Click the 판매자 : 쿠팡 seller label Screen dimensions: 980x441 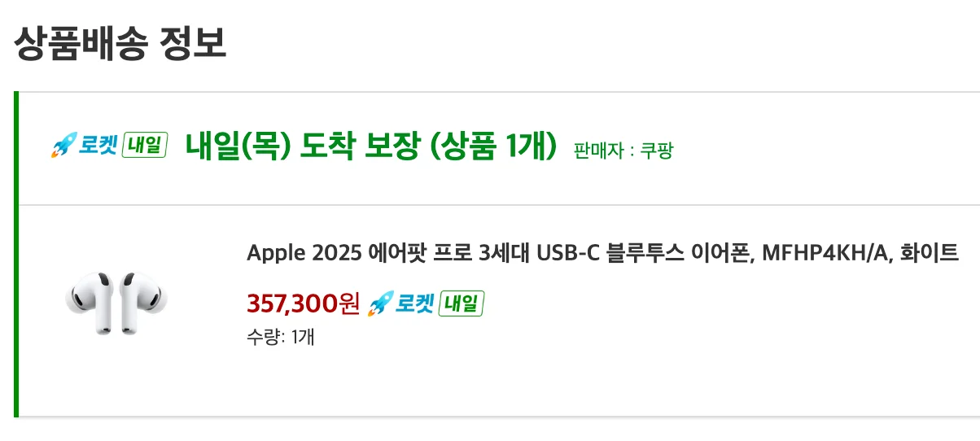[x=623, y=151]
